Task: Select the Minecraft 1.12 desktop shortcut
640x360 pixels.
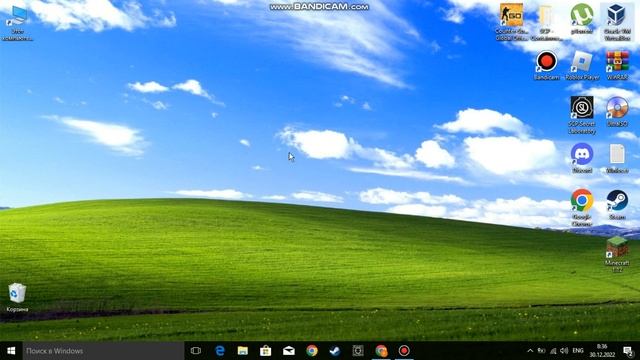Action: pyautogui.click(x=617, y=254)
